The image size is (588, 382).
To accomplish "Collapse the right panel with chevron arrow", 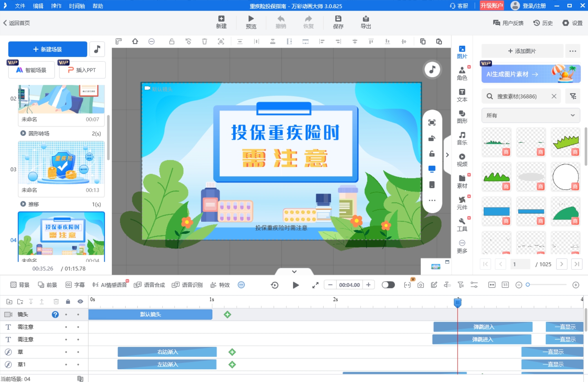I will pos(447,155).
